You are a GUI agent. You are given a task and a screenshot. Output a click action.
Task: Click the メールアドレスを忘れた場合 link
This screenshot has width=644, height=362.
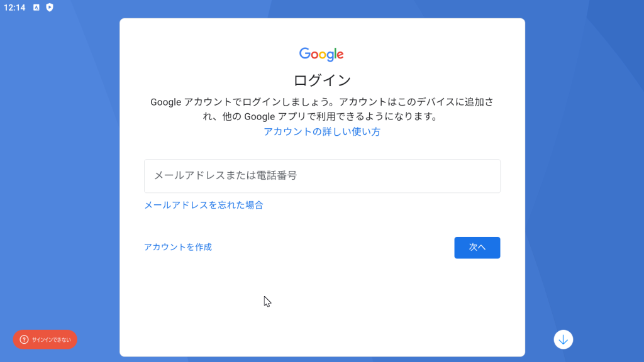204,205
